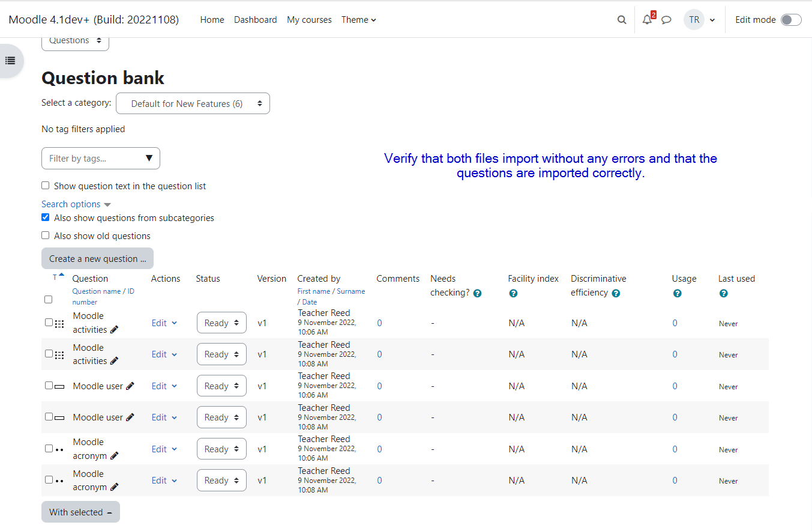812x531 pixels.
Task: Sort by Date link under Created by
Action: (309, 302)
